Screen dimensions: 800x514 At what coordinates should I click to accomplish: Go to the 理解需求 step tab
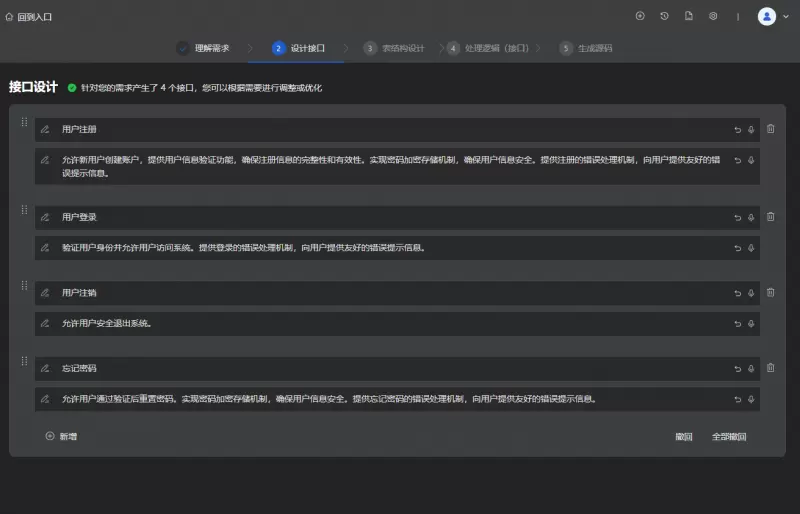pos(204,48)
